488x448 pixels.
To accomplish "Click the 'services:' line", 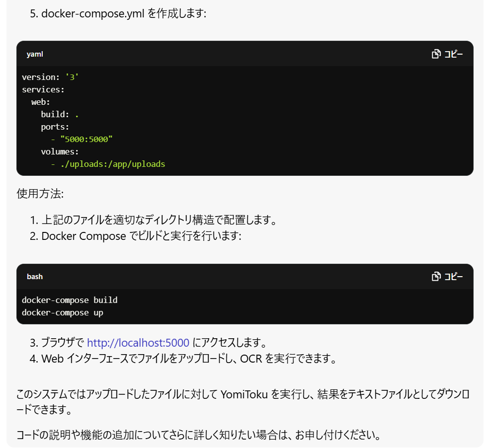I will 43,89.
